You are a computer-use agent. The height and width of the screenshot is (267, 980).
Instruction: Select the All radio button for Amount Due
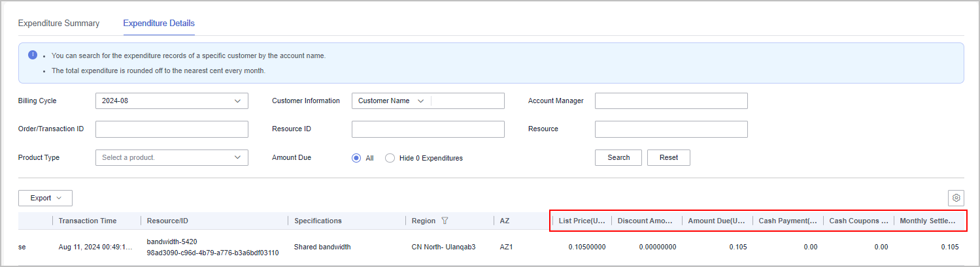[356, 158]
